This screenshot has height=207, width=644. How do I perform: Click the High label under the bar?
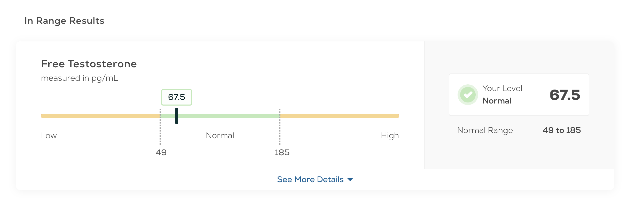point(390,136)
